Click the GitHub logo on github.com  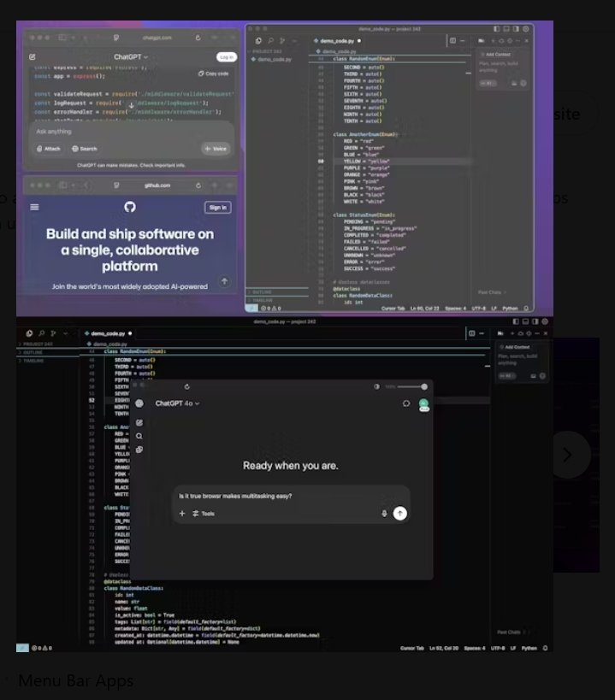(130, 207)
